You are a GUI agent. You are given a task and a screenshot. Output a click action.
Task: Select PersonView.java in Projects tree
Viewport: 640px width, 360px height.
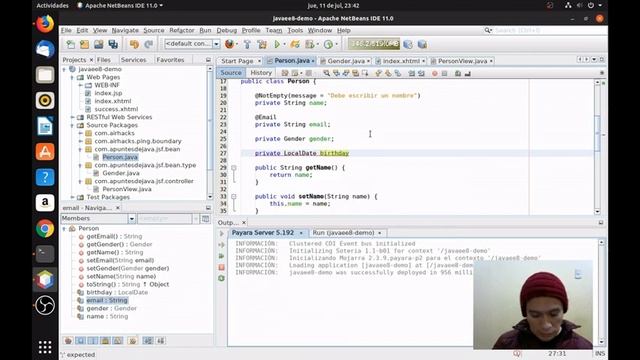pyautogui.click(x=127, y=189)
